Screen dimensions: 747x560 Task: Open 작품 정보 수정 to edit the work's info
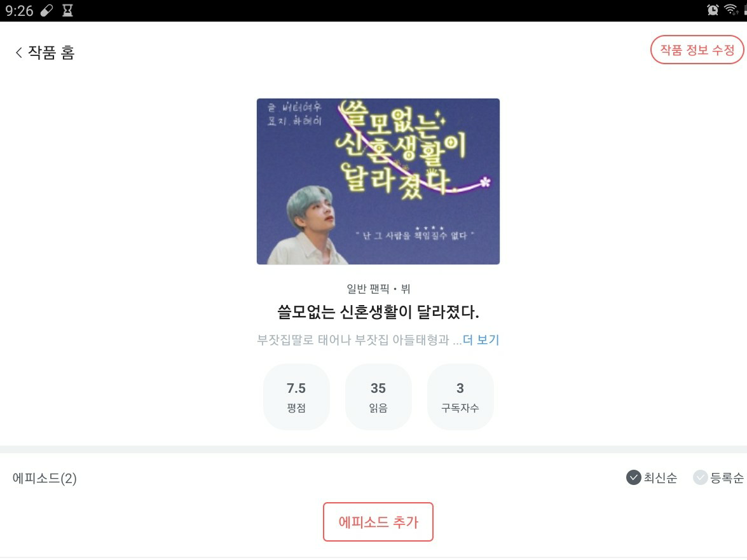point(697,50)
